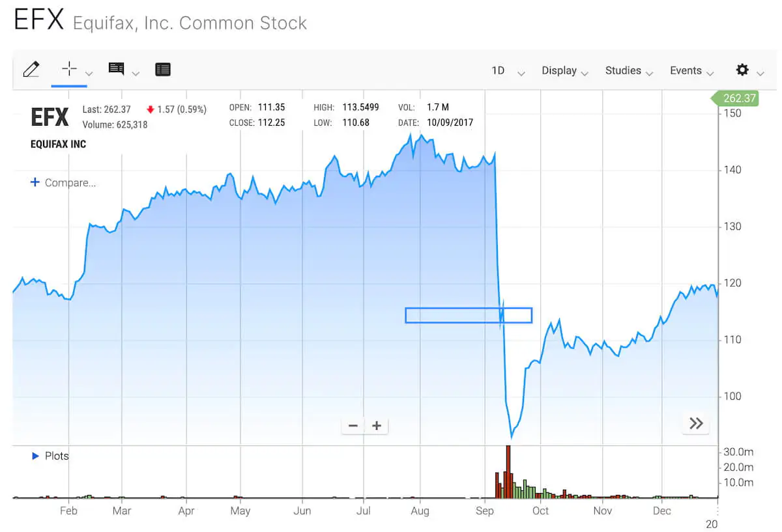Click the Compare... link
782x532 pixels.
tap(63, 183)
